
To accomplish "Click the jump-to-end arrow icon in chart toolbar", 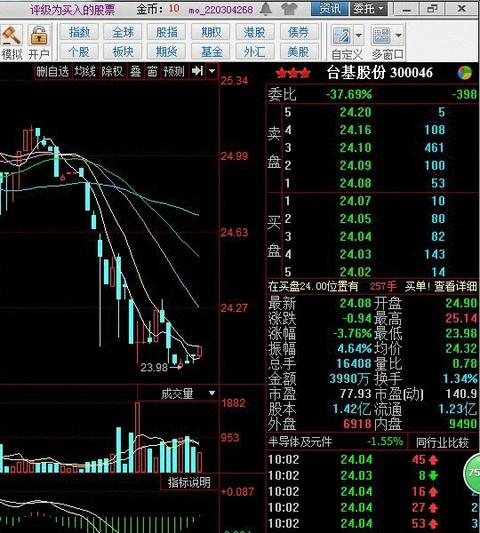I will 197,71.
